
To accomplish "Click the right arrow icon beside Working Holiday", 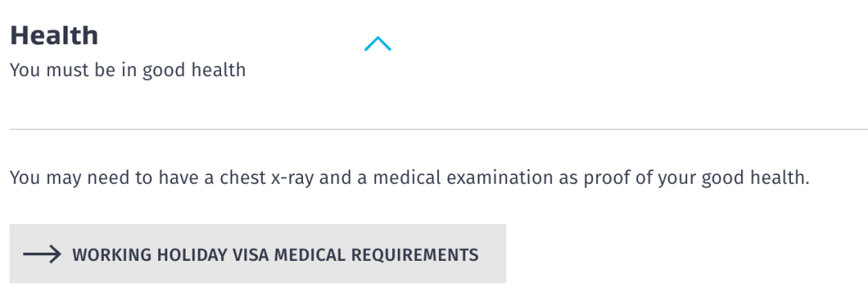I will click(x=42, y=254).
